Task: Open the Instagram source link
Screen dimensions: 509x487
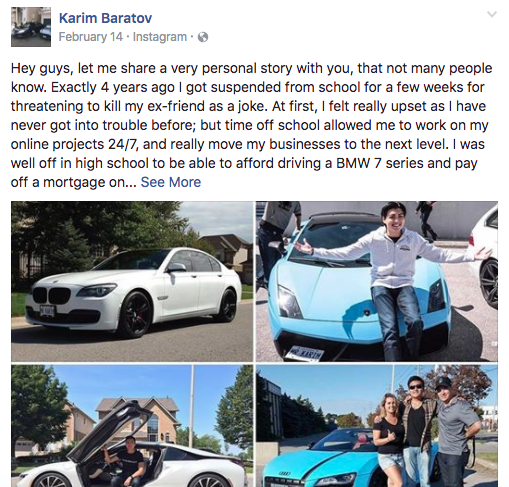Action: (160, 37)
